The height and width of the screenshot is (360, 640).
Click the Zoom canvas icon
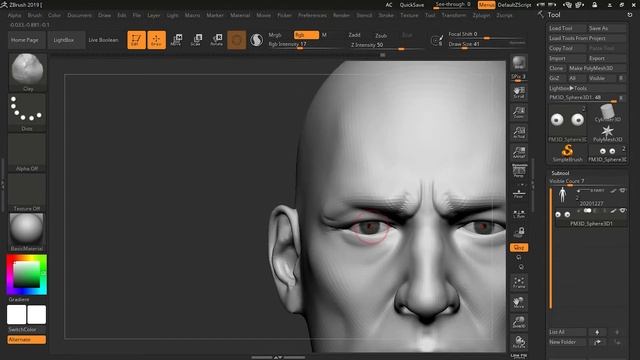point(519,112)
